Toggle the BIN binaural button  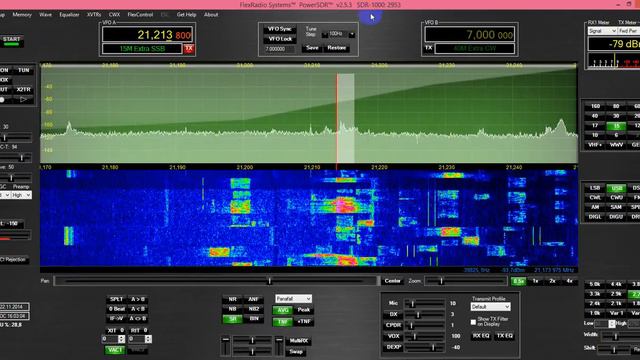(x=253, y=319)
